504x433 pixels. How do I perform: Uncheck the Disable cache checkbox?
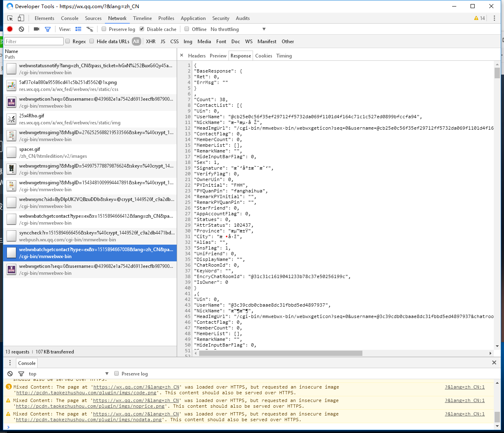[x=142, y=29]
